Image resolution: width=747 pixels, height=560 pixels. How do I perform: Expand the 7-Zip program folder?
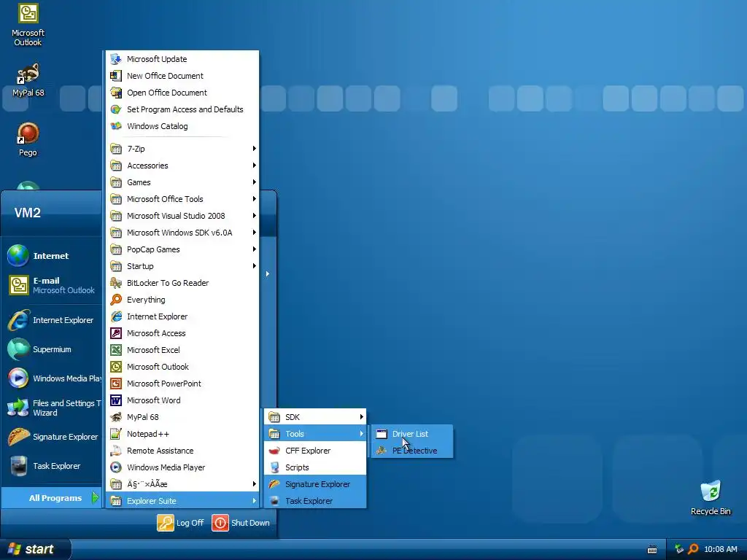tap(183, 149)
